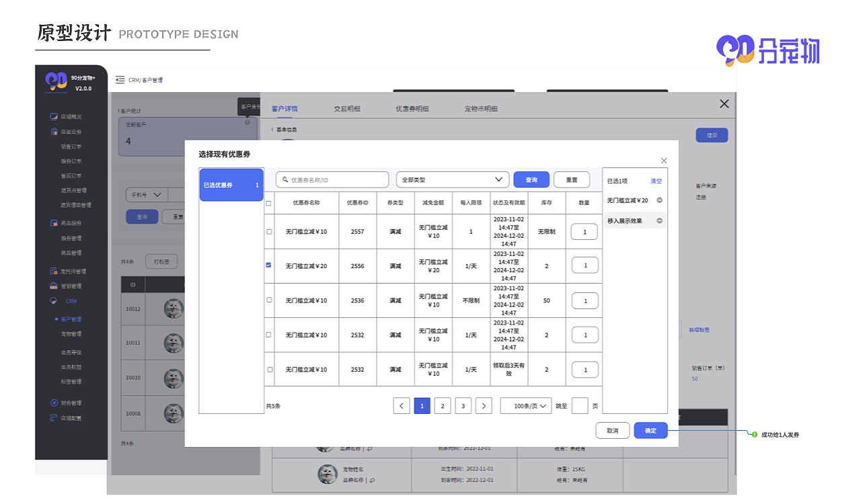Open 客户管理 menu item
This screenshot has width=861, height=504.
[71, 319]
